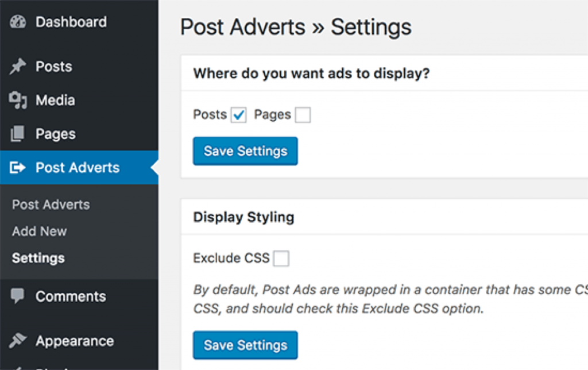Image resolution: width=588 pixels, height=370 pixels.
Task: Click the Post Adverts arrow icon
Action: coord(17,167)
